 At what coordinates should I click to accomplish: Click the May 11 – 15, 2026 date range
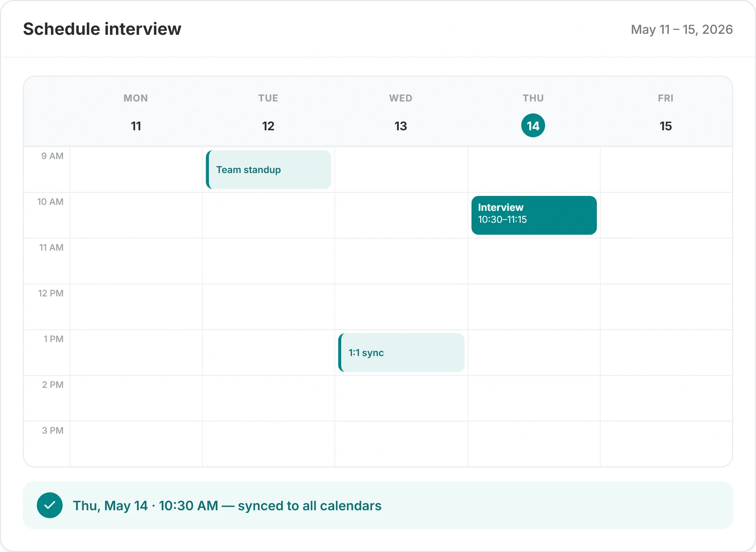point(682,30)
